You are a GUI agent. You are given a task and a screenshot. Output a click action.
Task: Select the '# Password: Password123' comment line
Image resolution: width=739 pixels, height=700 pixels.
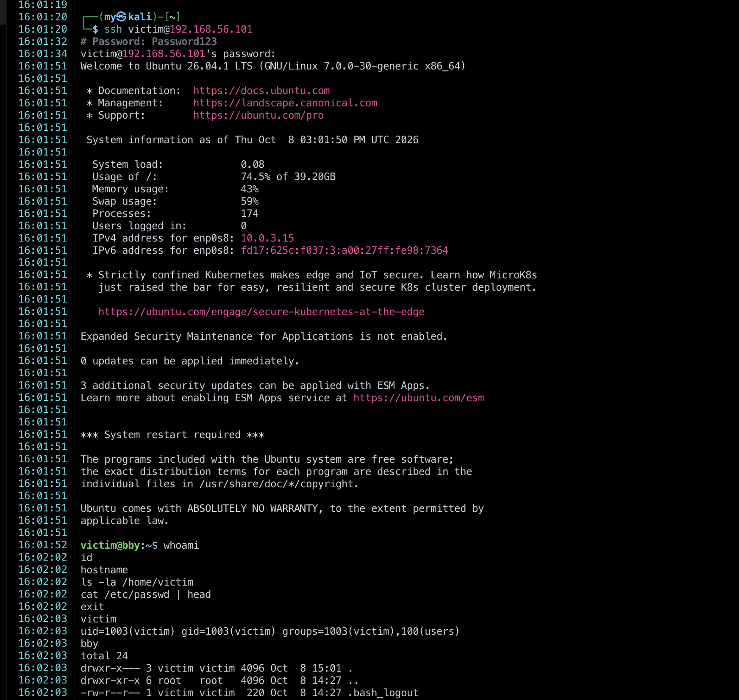pos(149,42)
